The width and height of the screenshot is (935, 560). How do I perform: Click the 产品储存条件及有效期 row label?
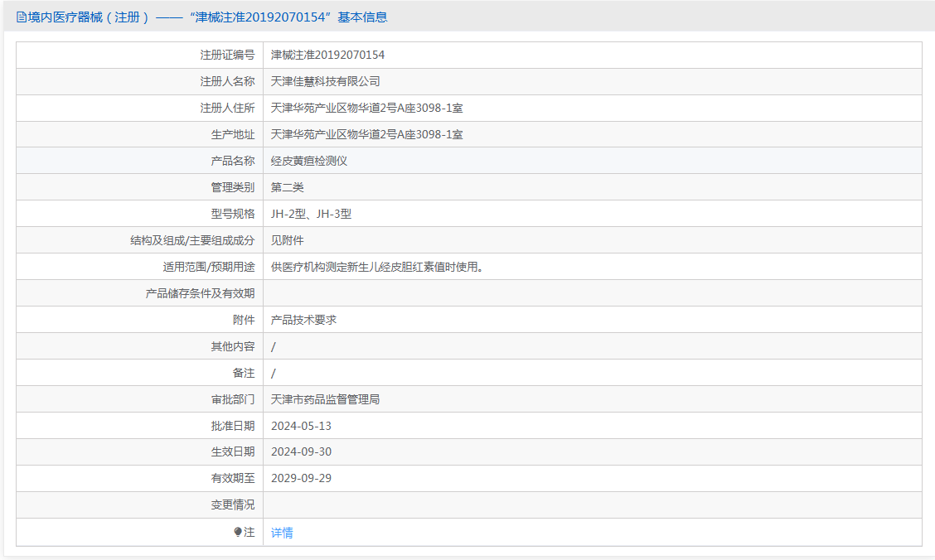click(200, 293)
